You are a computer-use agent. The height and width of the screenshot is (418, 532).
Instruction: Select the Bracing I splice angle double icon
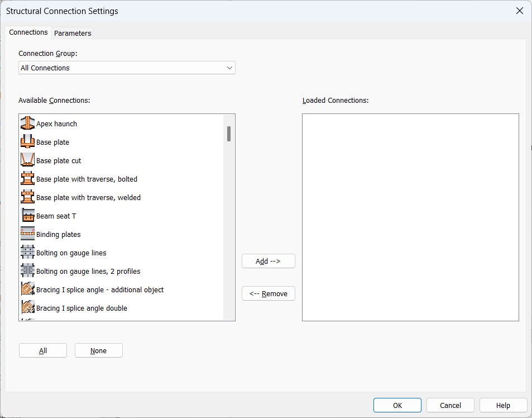27,308
